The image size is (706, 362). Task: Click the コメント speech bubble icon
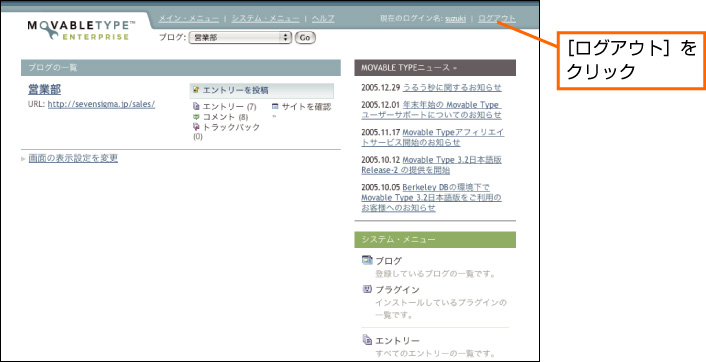coord(196,117)
